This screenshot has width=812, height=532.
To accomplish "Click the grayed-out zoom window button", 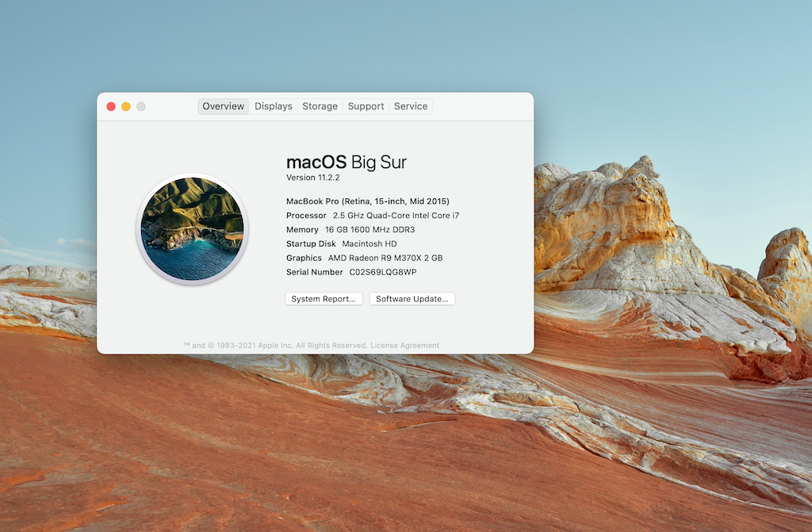I will (x=141, y=106).
